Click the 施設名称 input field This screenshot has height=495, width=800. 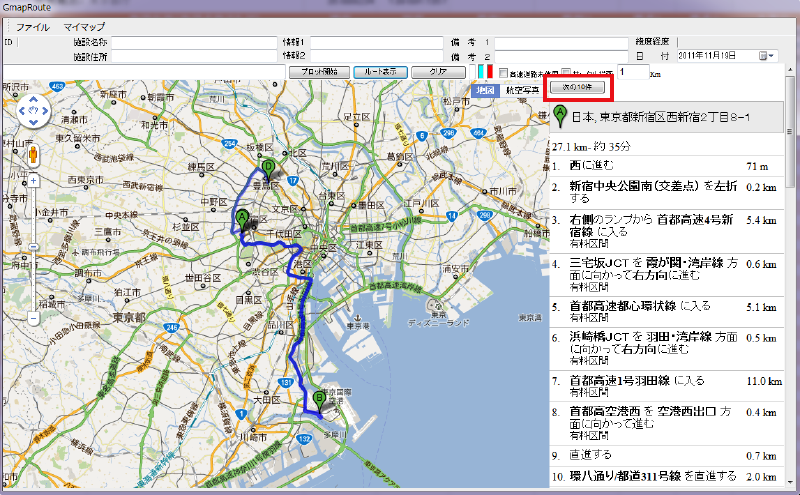[x=192, y=42]
